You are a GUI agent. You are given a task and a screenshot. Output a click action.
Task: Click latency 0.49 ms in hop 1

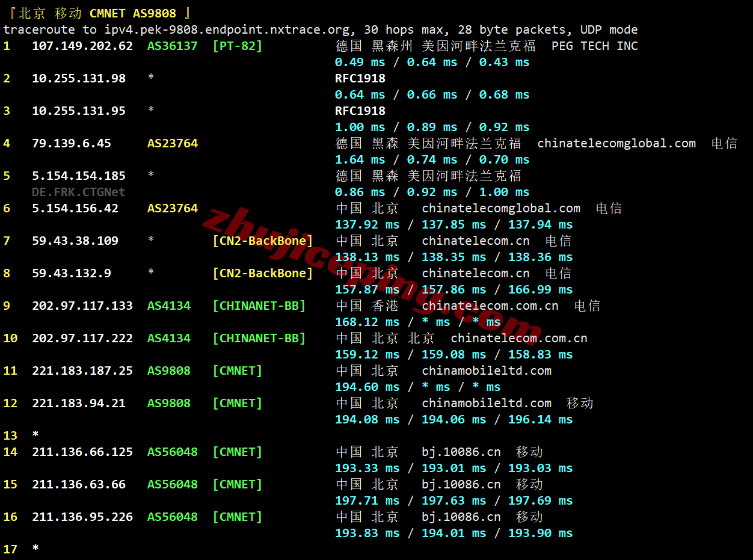360,62
